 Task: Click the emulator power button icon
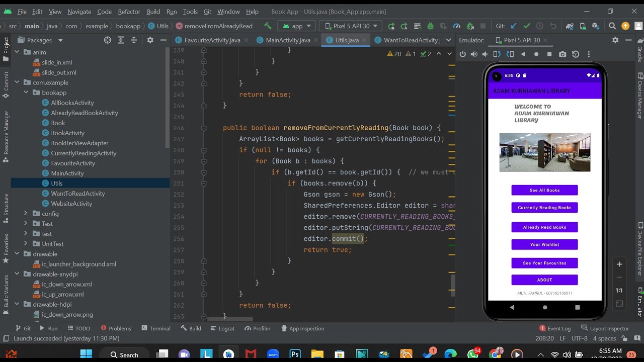click(x=463, y=54)
